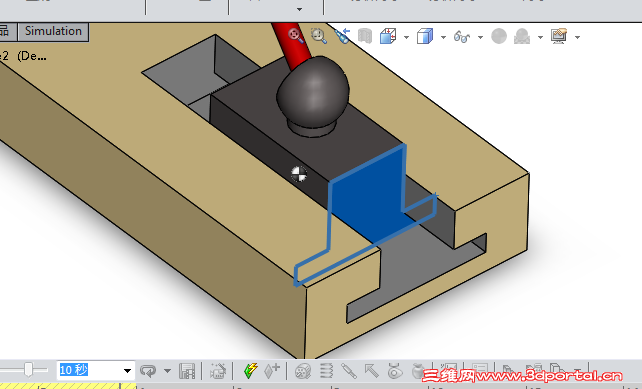Click the Damper icon in motion toolbar
642x389 pixels.
(x=349, y=371)
